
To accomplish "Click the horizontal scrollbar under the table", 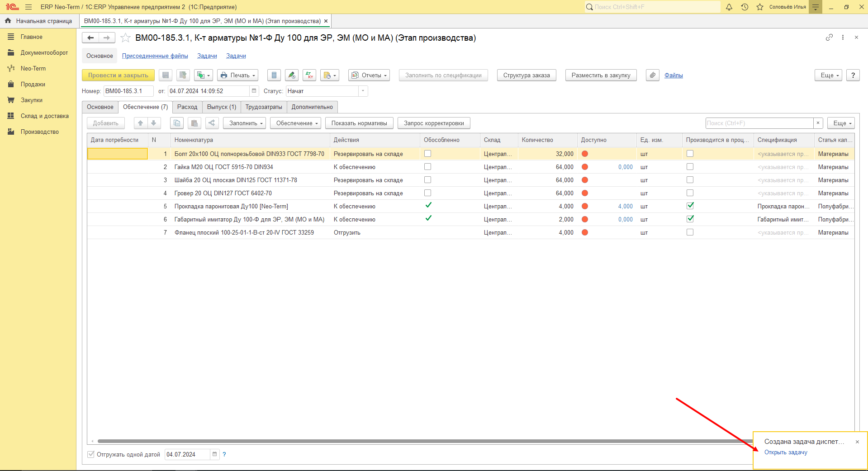I will (425, 441).
